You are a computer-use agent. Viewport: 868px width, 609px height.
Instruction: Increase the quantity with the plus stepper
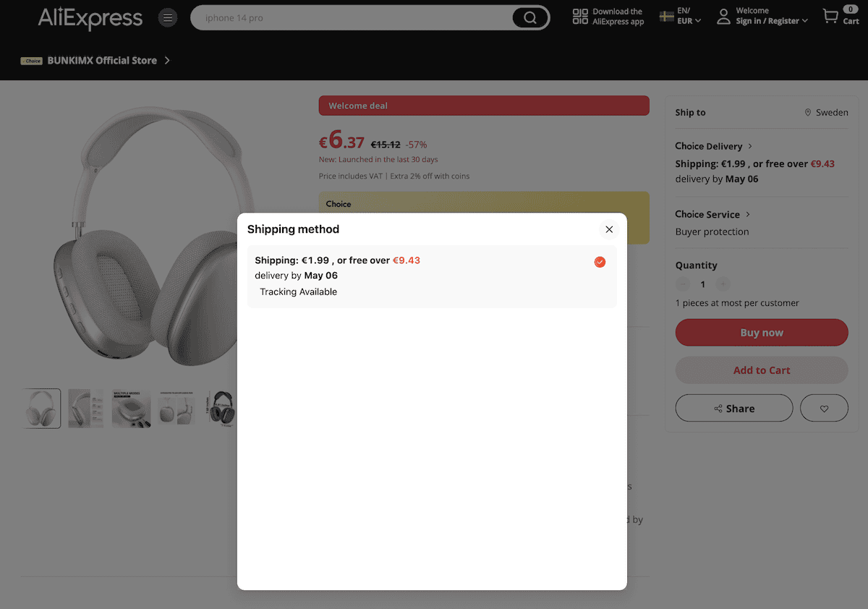click(723, 284)
